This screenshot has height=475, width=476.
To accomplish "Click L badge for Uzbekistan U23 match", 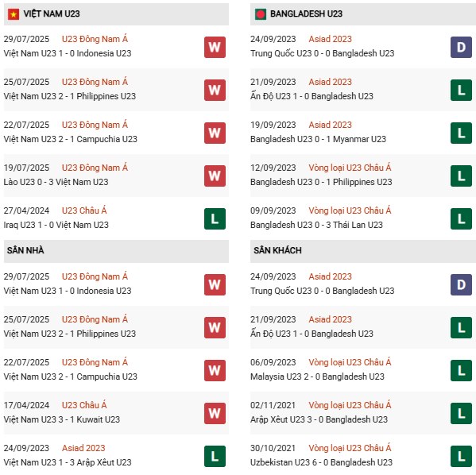I will click(x=461, y=456).
